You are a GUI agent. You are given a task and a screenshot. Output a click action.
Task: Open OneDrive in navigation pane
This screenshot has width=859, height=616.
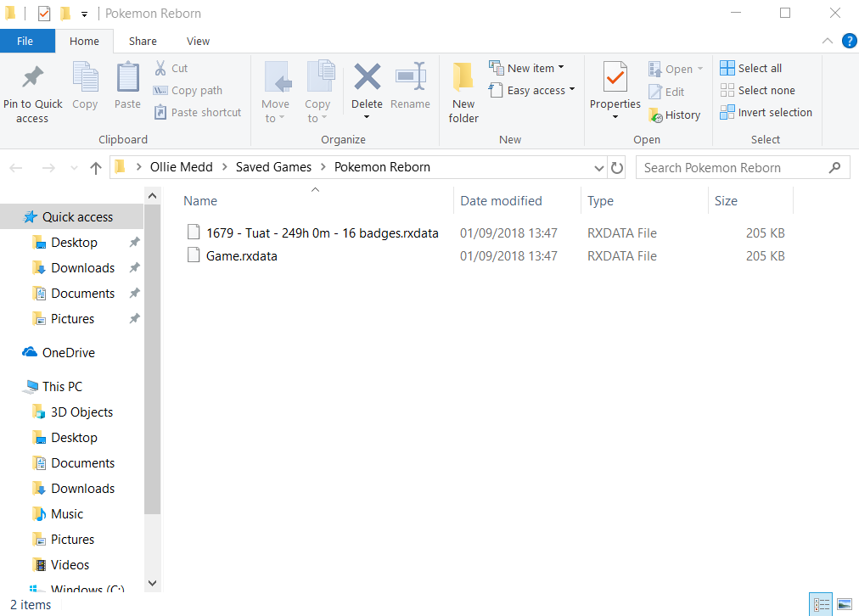69,353
